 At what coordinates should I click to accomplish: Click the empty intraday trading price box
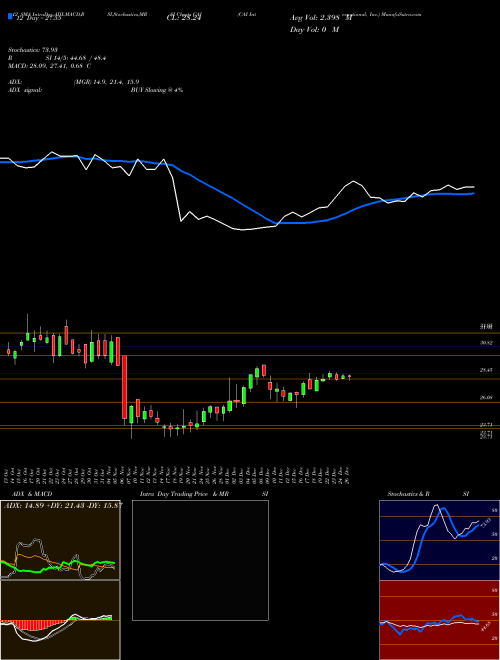pos(200,560)
